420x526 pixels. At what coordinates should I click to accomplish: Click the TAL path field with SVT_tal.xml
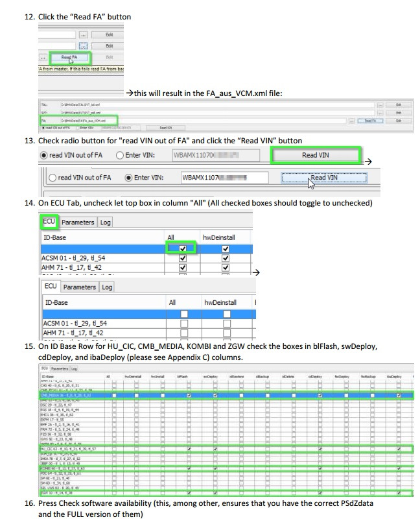(x=217, y=104)
